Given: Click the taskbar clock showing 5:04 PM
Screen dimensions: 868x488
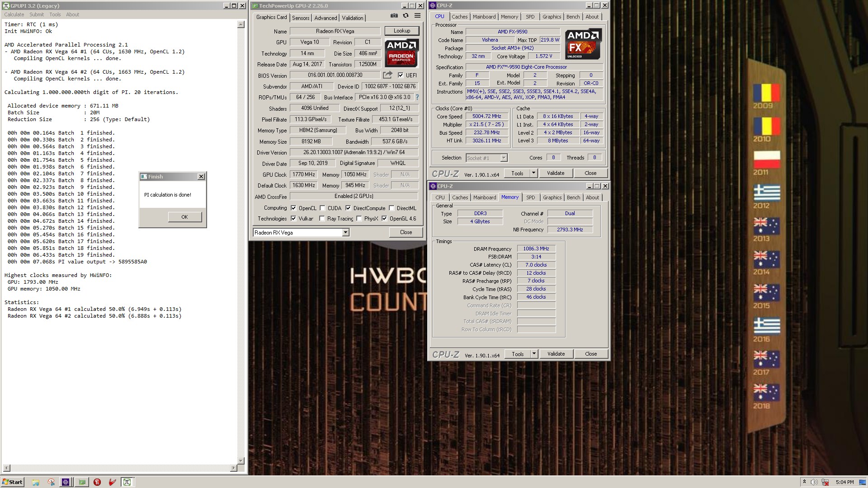Looking at the screenshot, I should [844, 482].
